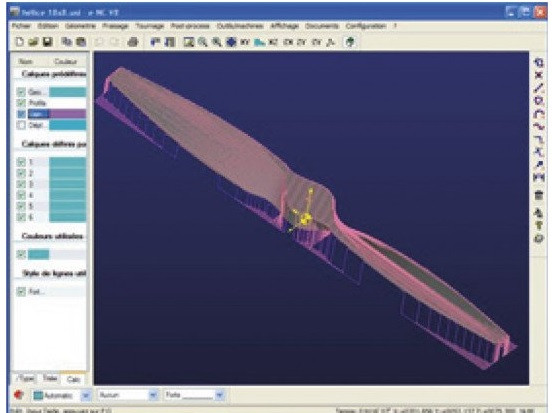Expand the Aucun dropdown

coord(153,395)
